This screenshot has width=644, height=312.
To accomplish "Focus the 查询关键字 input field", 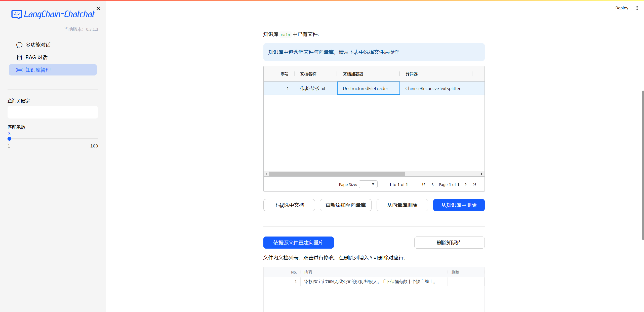I will pos(53,112).
